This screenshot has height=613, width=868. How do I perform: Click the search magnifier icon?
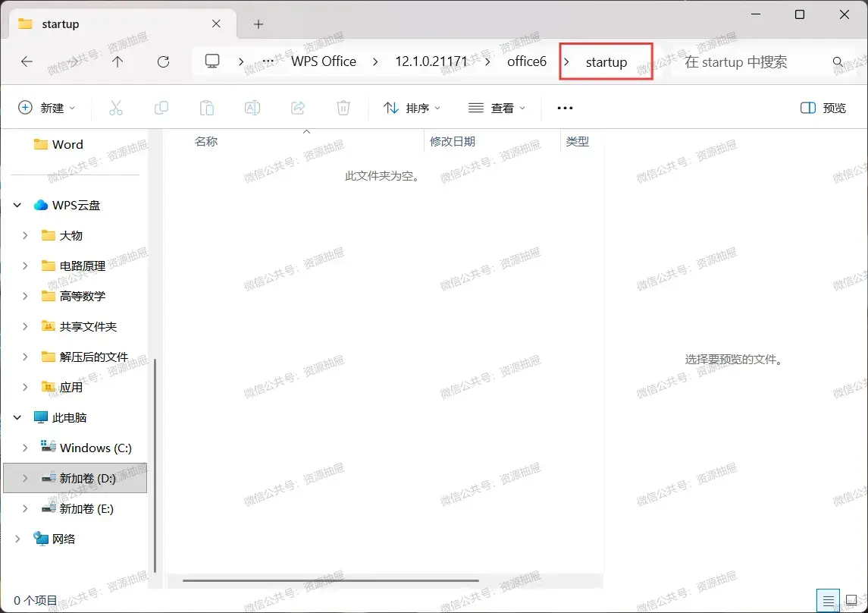838,62
